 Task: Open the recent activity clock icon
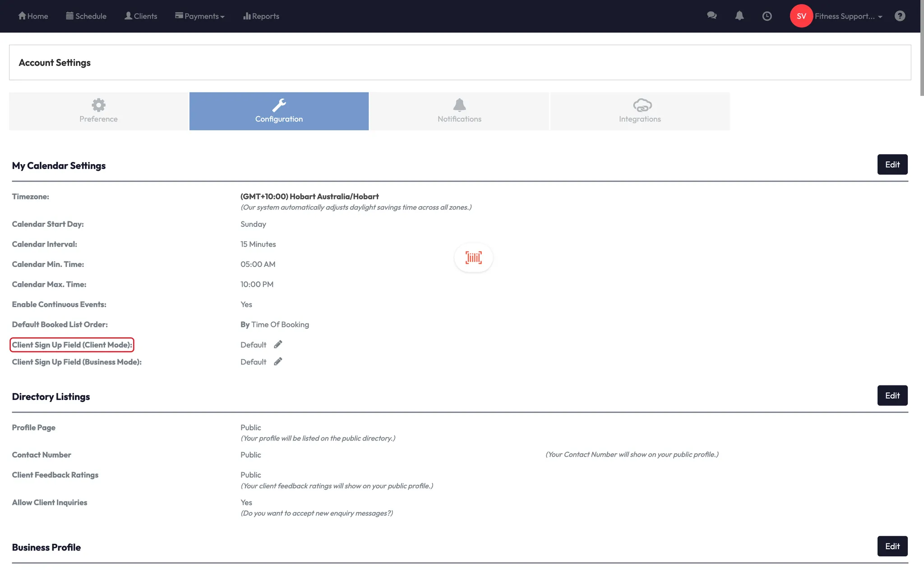[x=767, y=16]
